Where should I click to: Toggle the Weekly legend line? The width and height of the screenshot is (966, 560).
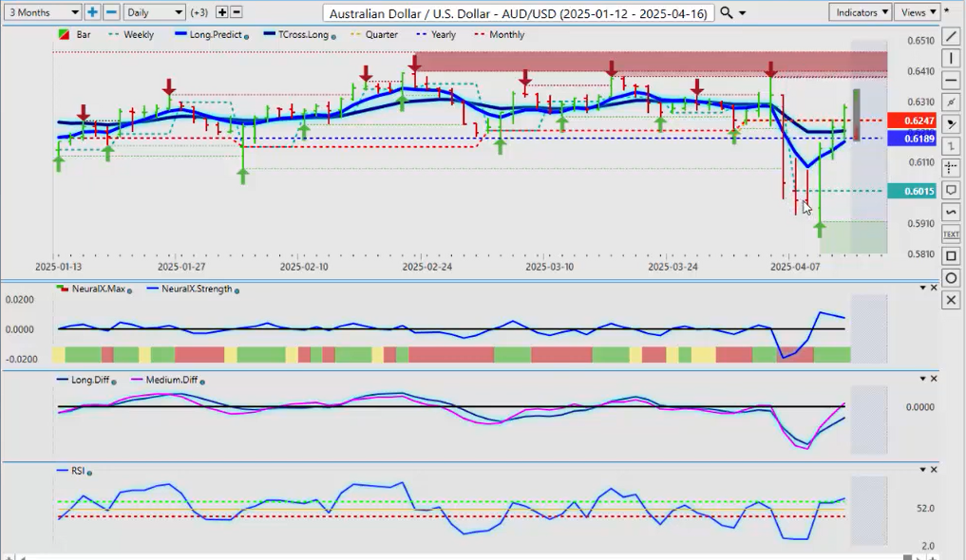[131, 35]
